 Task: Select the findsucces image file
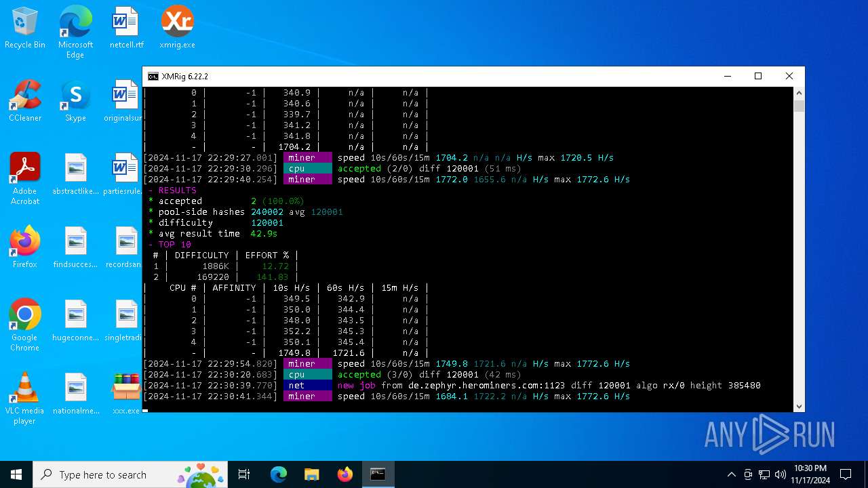coord(75,247)
